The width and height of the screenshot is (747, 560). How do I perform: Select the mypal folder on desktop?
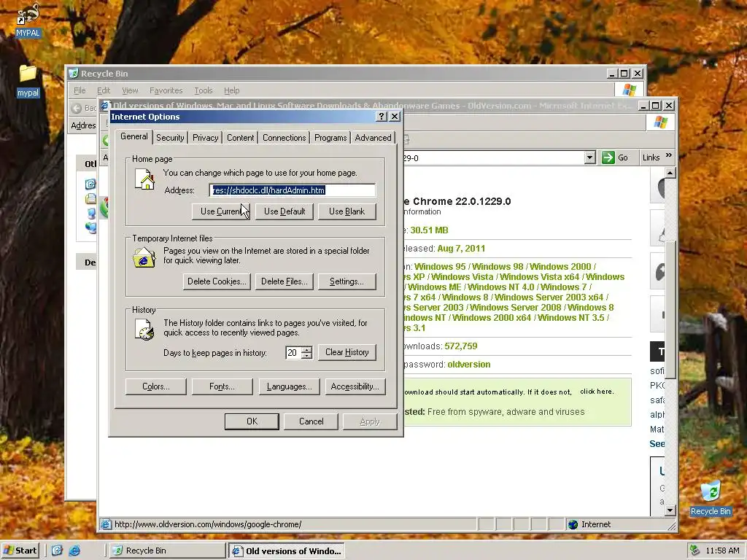(28, 80)
